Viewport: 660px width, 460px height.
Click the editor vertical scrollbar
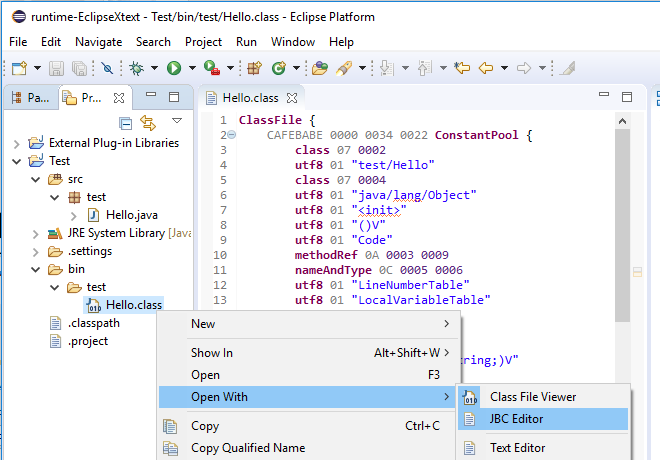pyautogui.click(x=622, y=220)
